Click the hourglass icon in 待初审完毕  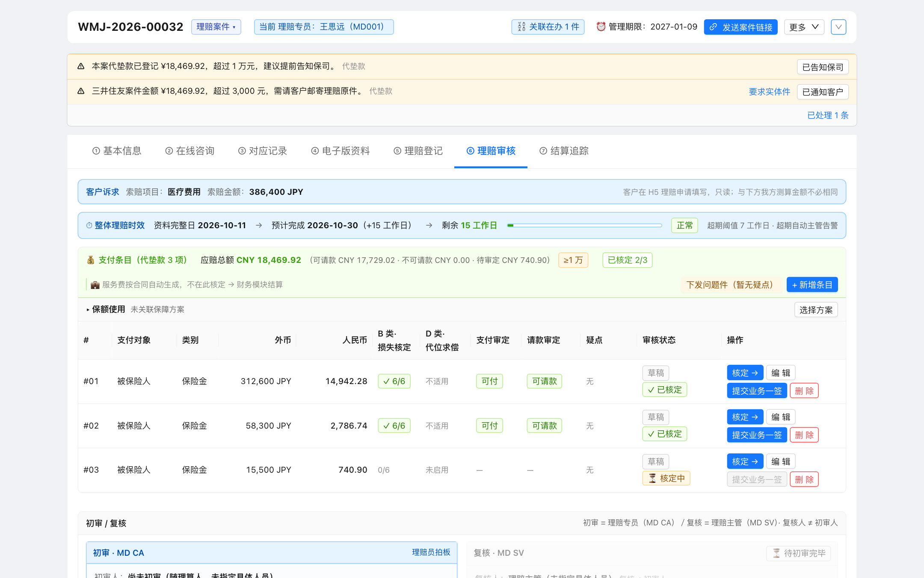tap(776, 554)
